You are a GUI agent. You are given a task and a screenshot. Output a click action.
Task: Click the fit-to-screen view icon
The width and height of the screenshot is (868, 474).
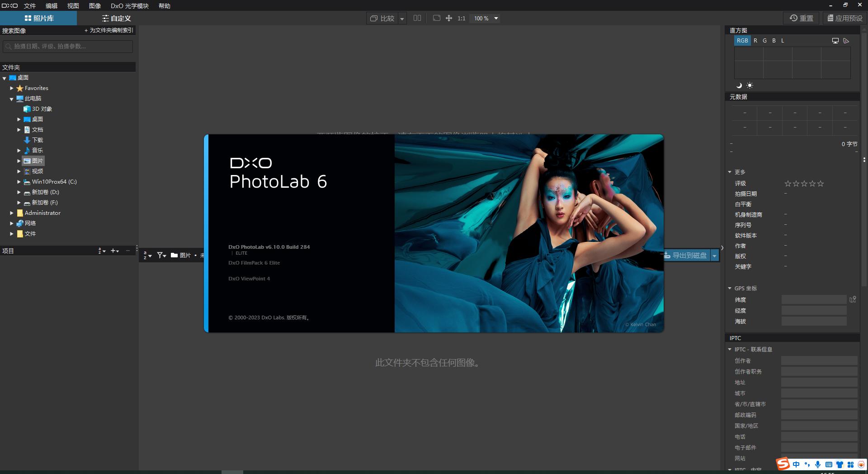point(437,18)
